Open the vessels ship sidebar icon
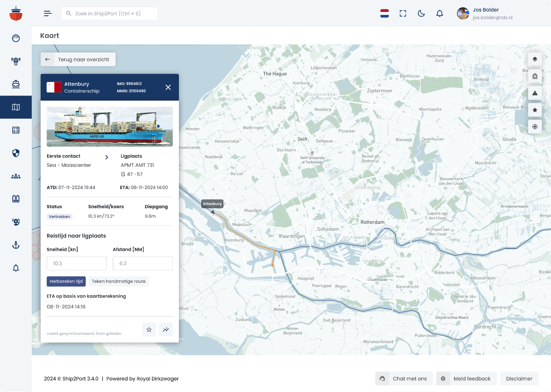The width and height of the screenshot is (551, 392). (16, 84)
